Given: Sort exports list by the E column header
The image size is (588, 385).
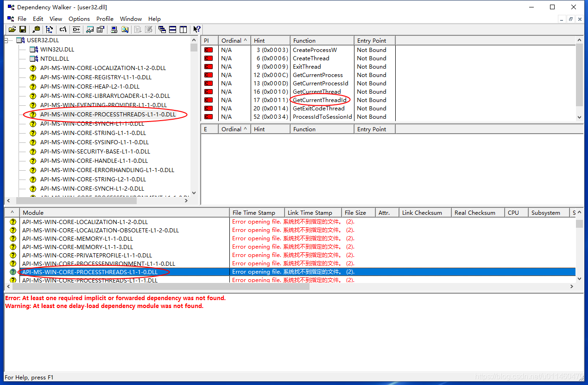Looking at the screenshot, I should 209,129.
